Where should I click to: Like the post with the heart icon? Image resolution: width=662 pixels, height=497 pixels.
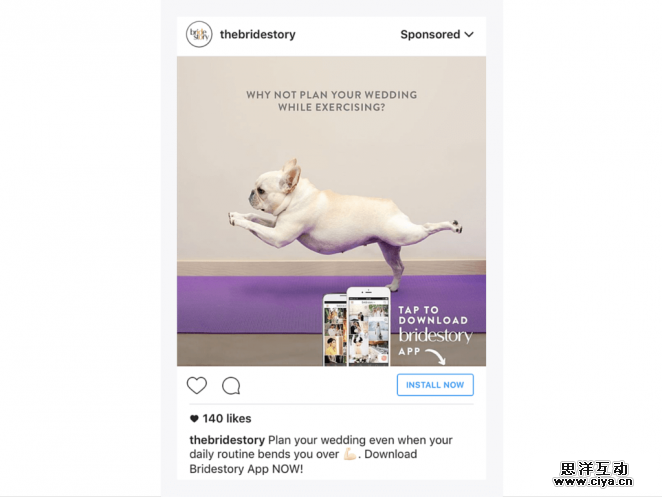point(197,385)
